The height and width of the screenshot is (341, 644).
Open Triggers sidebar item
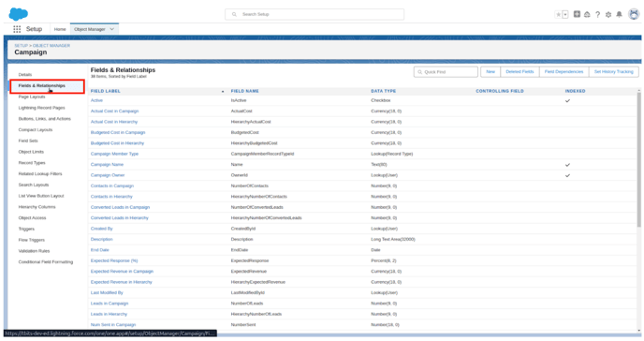click(x=26, y=230)
